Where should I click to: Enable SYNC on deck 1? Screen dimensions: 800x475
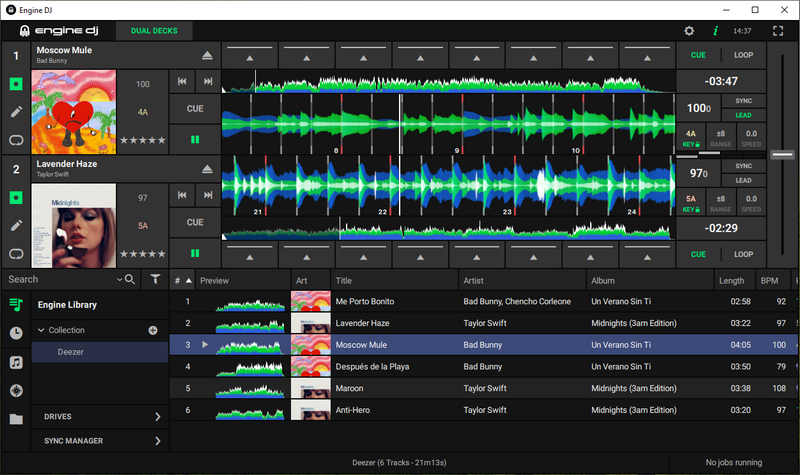click(743, 101)
